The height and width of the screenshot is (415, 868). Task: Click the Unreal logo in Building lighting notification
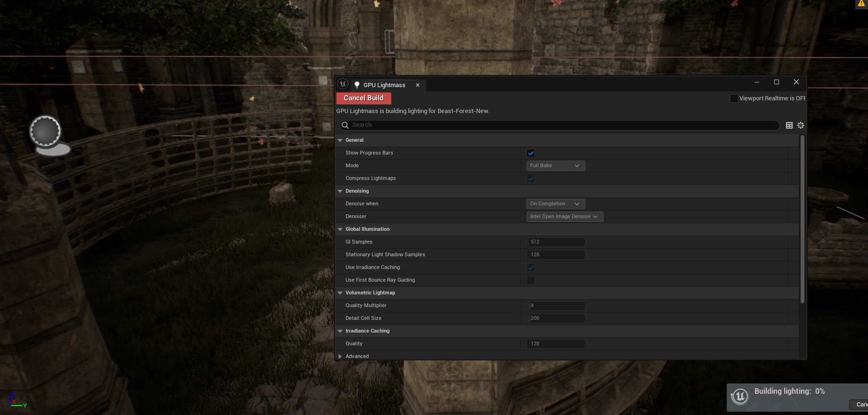pos(740,396)
